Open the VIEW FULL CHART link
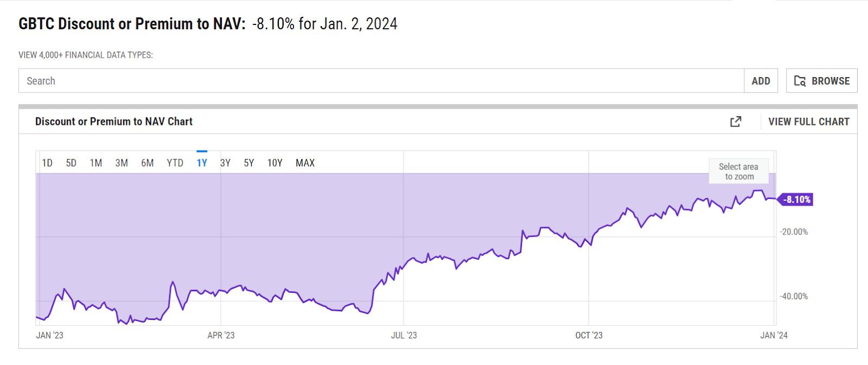868x365 pixels. [x=808, y=122]
